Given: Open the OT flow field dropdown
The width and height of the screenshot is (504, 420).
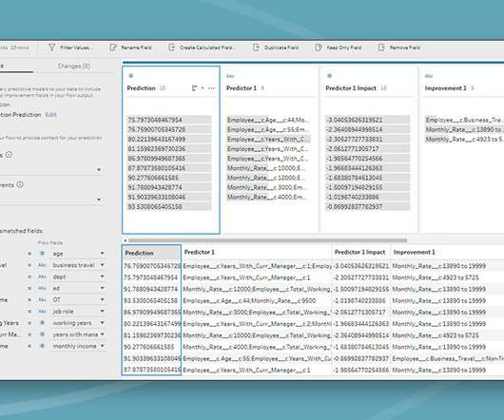Looking at the screenshot, I should [102, 299].
